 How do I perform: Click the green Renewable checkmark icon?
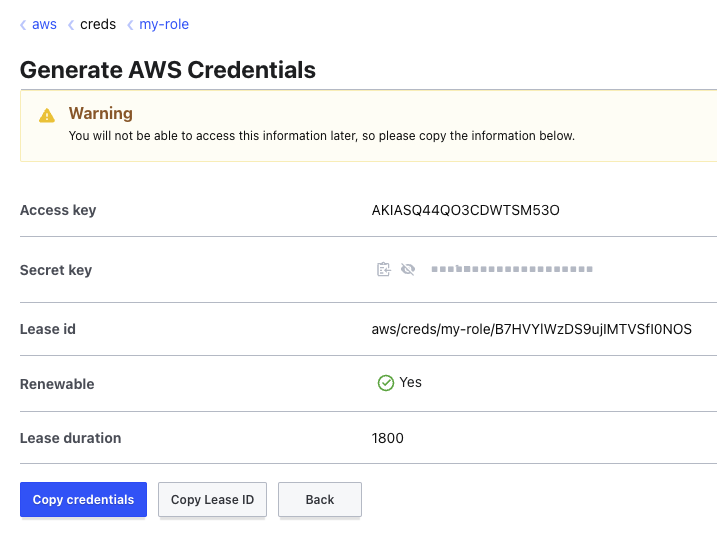[x=385, y=383]
